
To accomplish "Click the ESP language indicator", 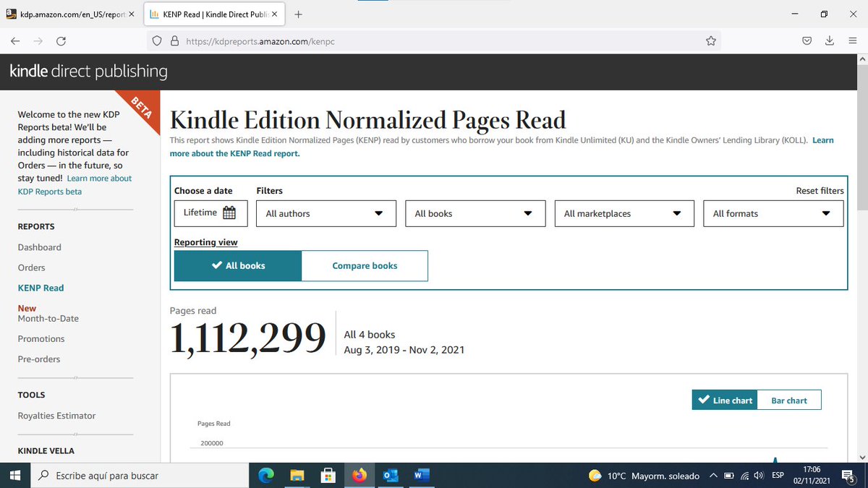I will (x=778, y=476).
